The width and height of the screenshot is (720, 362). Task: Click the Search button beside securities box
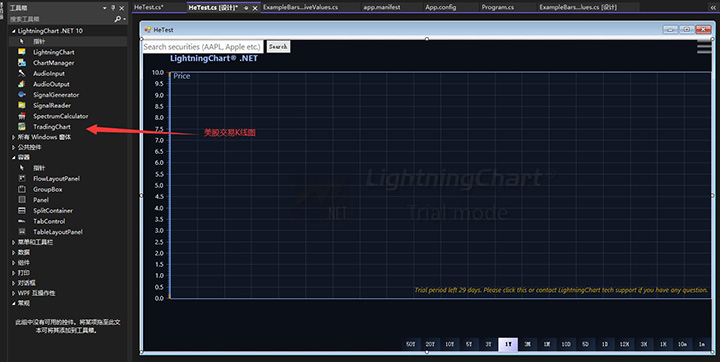pos(278,47)
